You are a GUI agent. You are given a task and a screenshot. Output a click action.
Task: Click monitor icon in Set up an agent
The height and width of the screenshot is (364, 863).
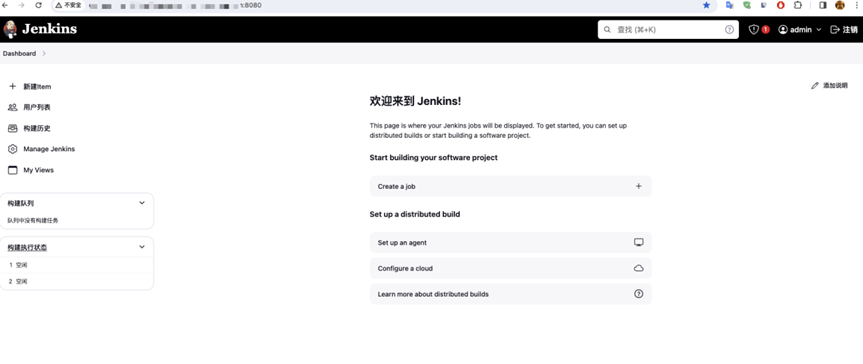(x=638, y=242)
